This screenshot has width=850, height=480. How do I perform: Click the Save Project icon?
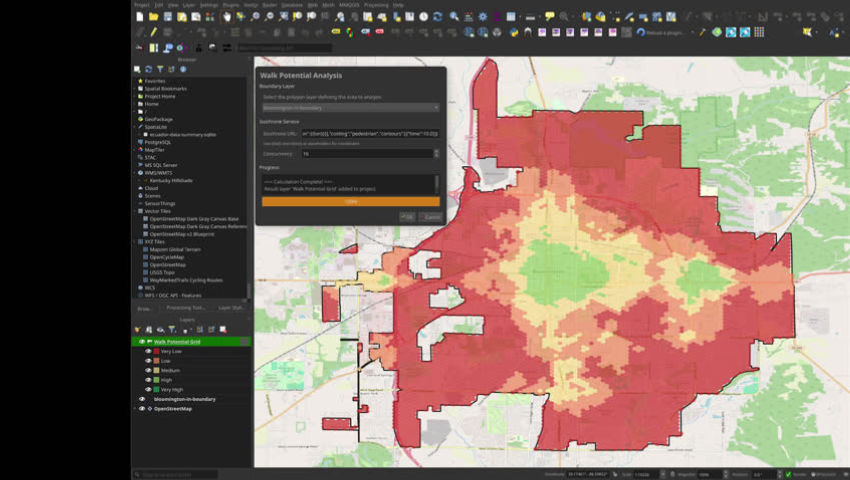click(168, 17)
